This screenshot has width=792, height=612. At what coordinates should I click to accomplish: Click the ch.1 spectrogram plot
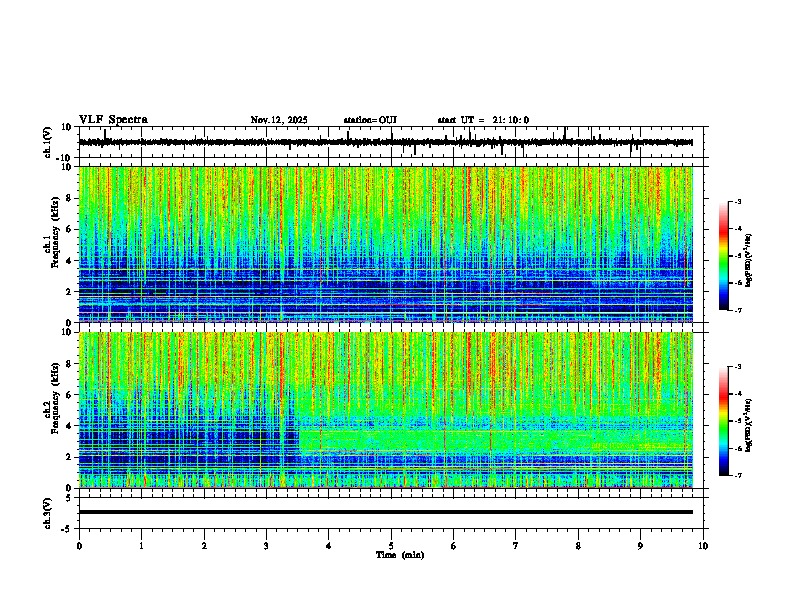(386, 244)
